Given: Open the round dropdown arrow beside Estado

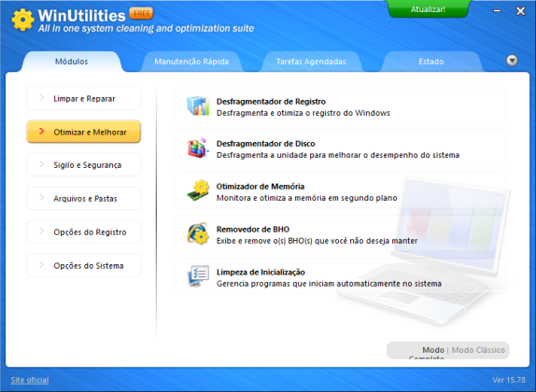Looking at the screenshot, I should pyautogui.click(x=512, y=61).
